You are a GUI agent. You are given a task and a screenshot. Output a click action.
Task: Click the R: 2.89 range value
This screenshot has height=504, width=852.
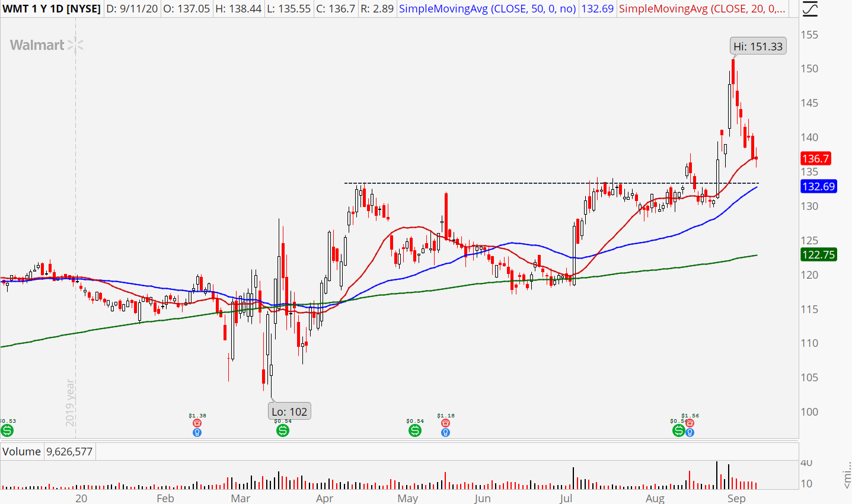coord(377,9)
